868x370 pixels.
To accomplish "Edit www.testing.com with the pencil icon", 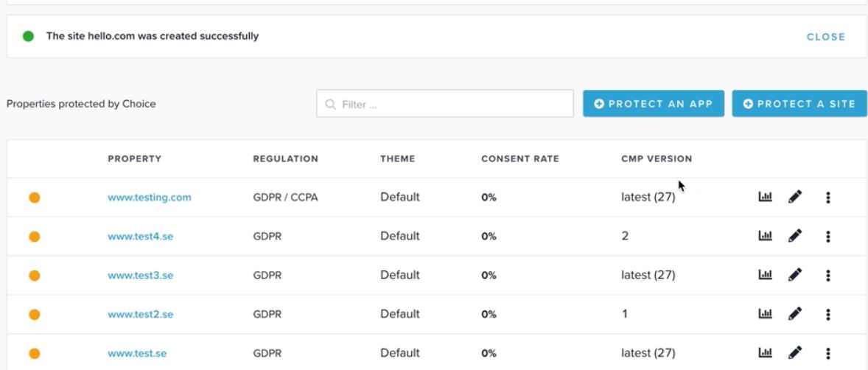I will point(794,197).
